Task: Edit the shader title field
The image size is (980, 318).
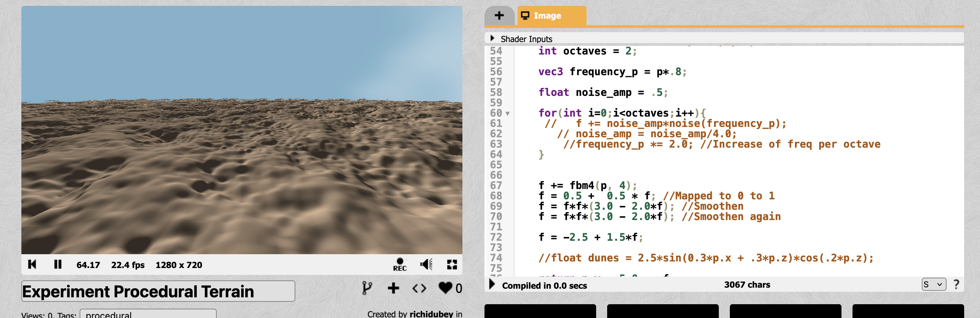Action: [158, 291]
